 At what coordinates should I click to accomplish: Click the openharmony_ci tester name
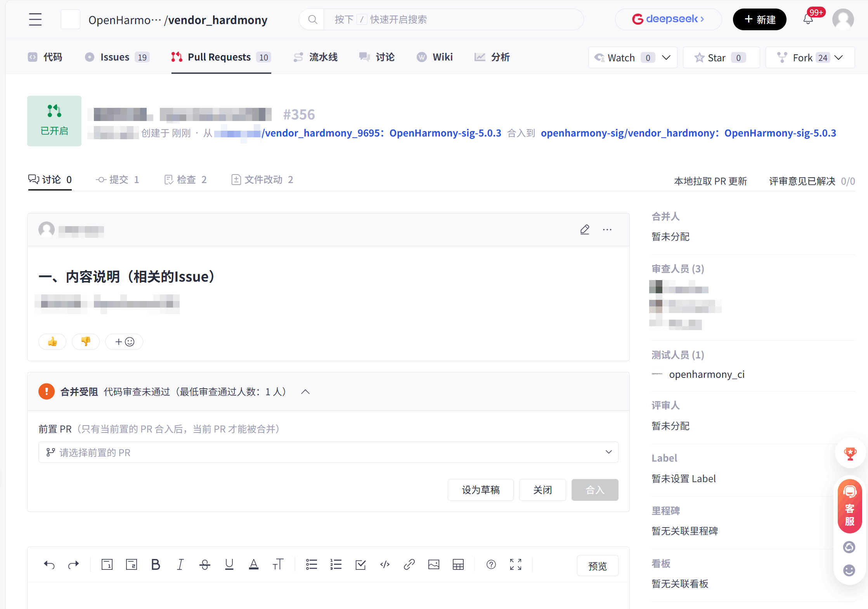707,374
